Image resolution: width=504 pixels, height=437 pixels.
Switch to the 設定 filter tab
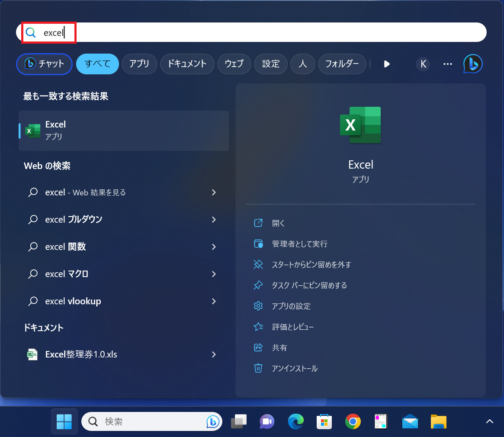pyautogui.click(x=271, y=64)
